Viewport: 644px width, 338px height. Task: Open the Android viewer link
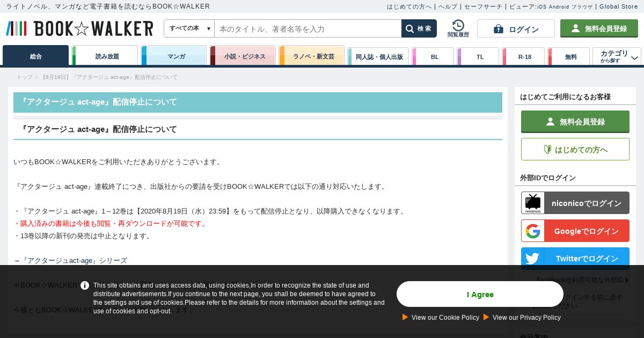coord(558,7)
